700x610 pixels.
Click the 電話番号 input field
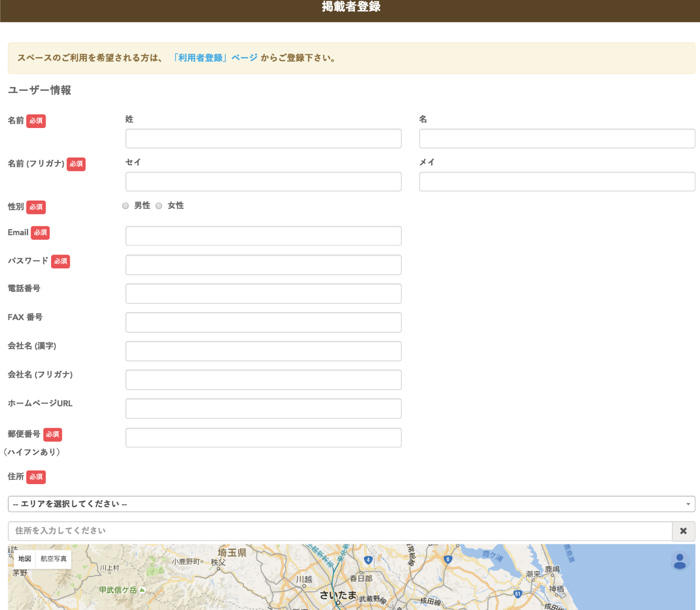point(263,294)
